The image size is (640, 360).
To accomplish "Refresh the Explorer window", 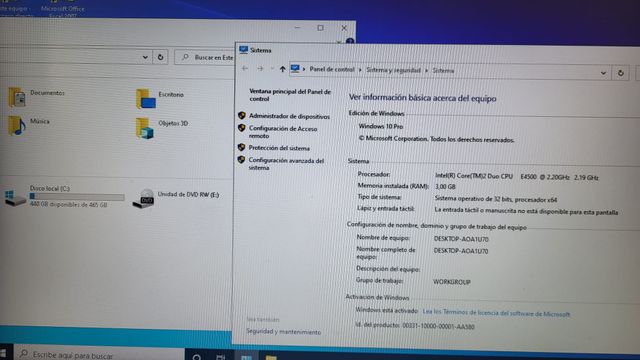I will click(x=160, y=57).
